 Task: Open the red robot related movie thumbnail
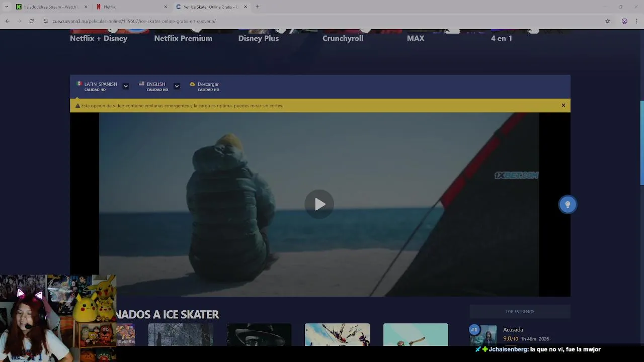[337, 335]
